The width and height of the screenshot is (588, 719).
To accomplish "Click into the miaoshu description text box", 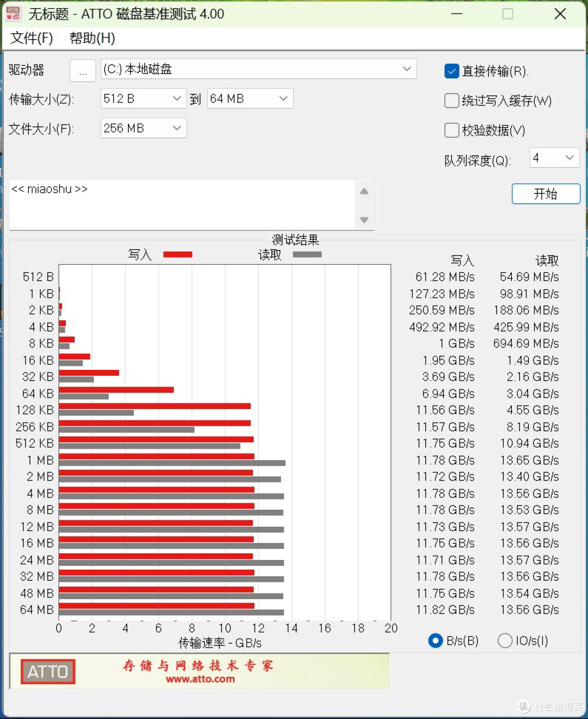I will pyautogui.click(x=182, y=205).
